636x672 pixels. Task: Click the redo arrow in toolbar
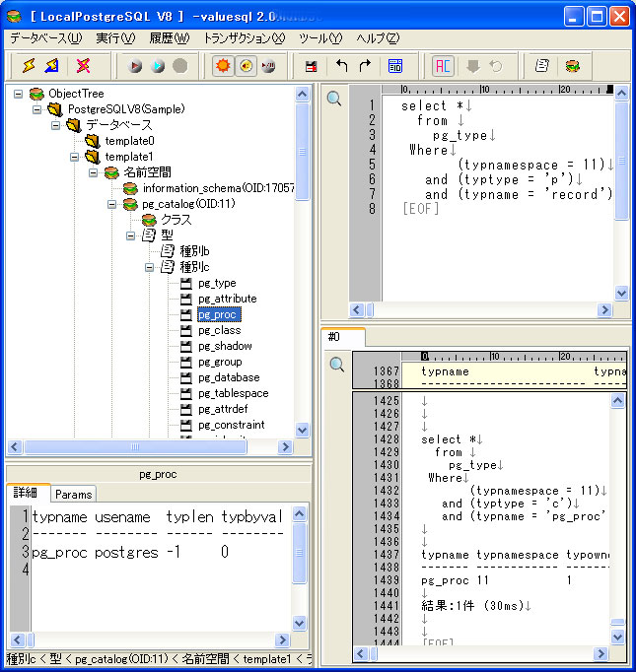point(365,66)
